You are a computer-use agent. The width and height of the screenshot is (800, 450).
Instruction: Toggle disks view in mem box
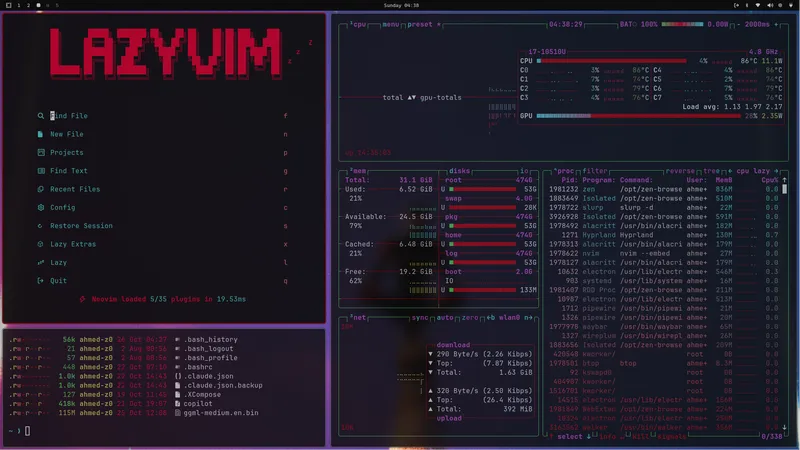[459, 171]
